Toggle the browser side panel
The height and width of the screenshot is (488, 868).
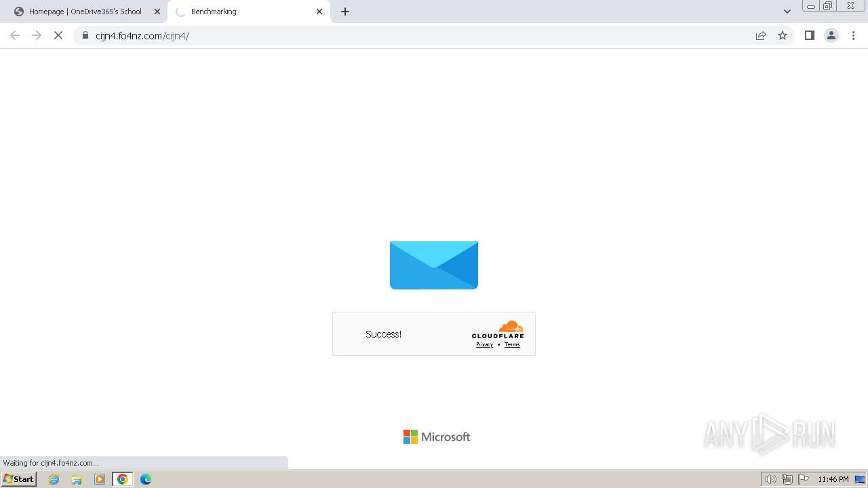pyautogui.click(x=809, y=35)
